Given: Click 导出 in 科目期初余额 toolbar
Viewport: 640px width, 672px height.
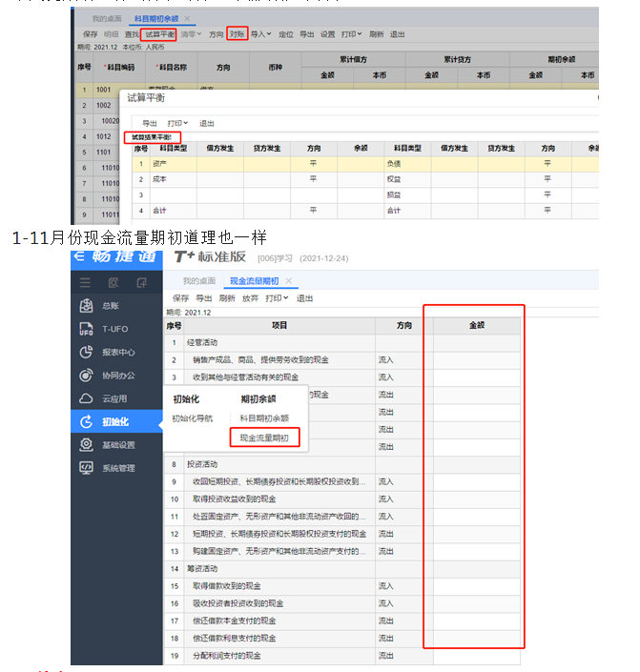Looking at the screenshot, I should [307, 34].
